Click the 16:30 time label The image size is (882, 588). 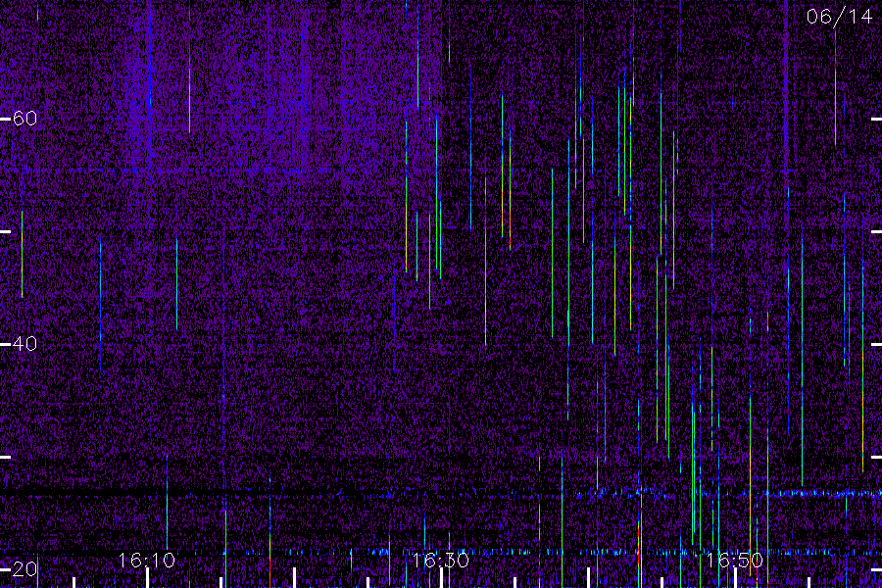coord(440,560)
